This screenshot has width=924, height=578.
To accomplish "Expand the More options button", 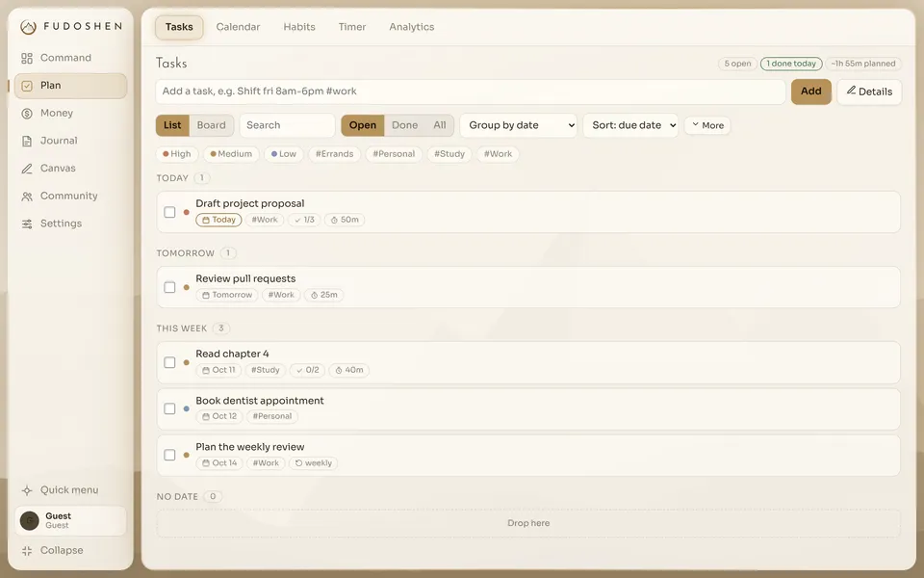I will [x=707, y=125].
